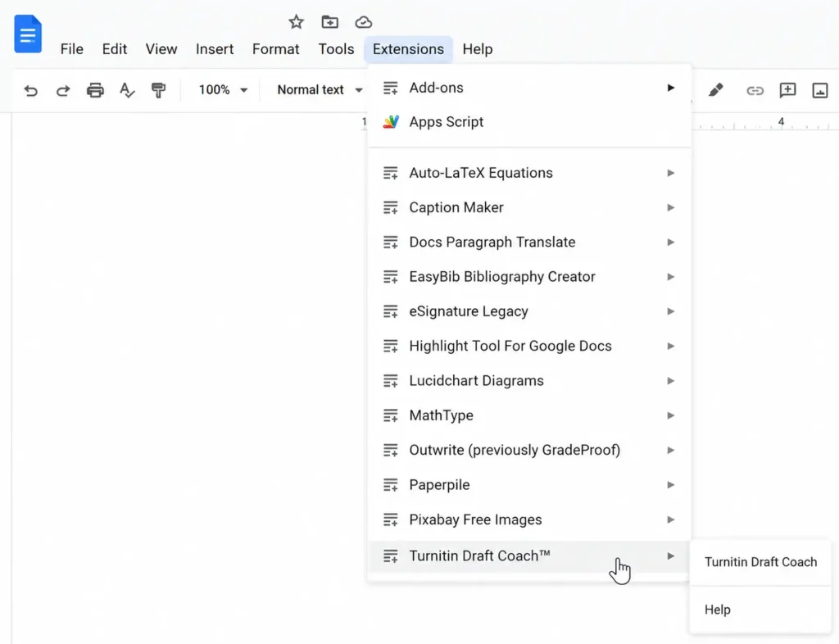
Task: Expand the Add-ons submenu arrow
Action: (670, 88)
